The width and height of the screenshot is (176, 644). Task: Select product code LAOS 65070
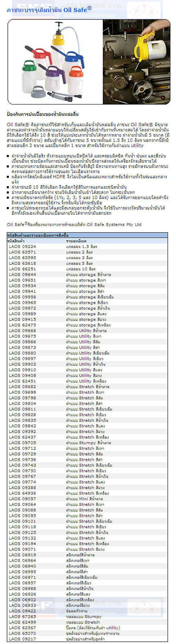(22, 633)
